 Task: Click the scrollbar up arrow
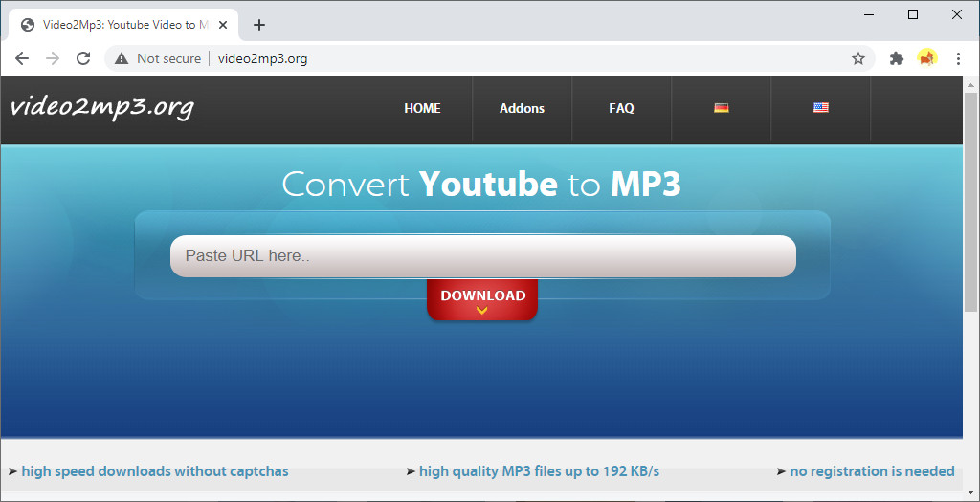pyautogui.click(x=970, y=85)
